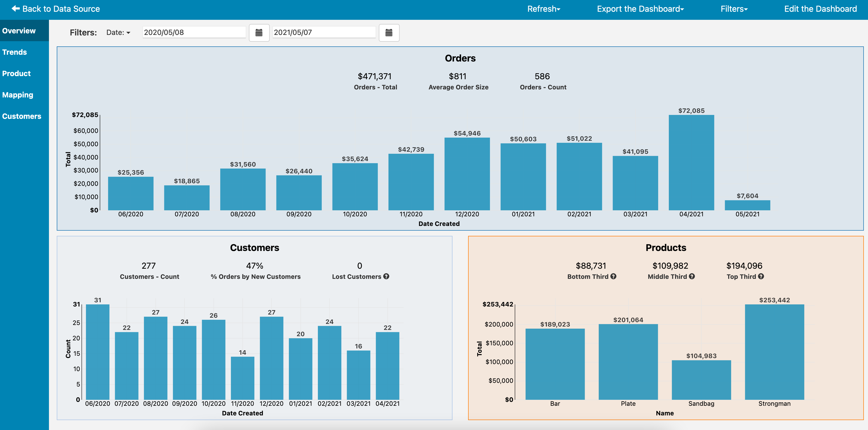Click the Bottom Third help icon
Viewport: 868px width, 430px height.
tap(613, 276)
